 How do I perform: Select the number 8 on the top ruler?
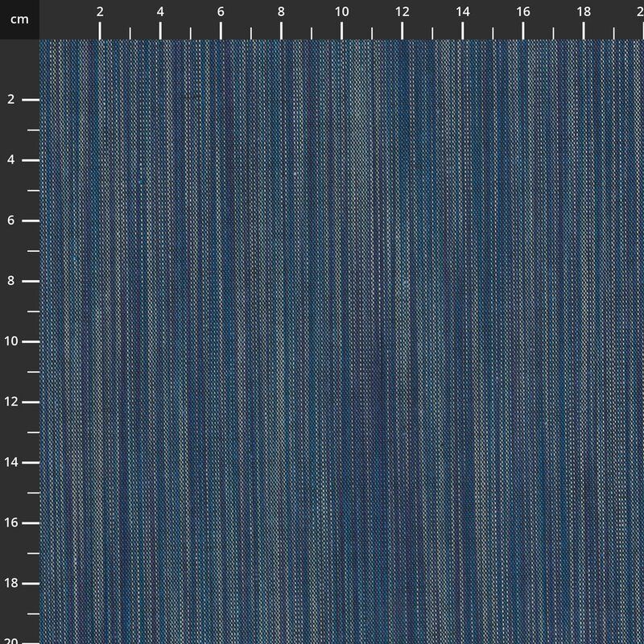tap(279, 13)
